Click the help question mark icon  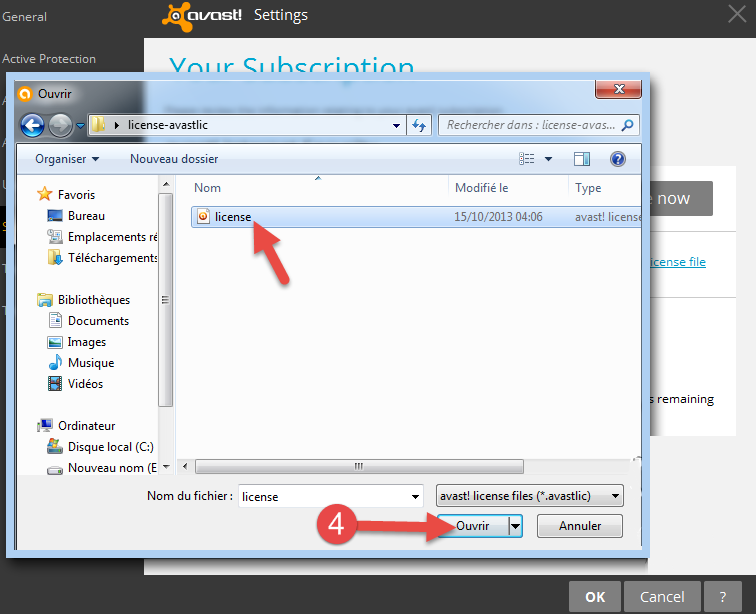tap(617, 159)
